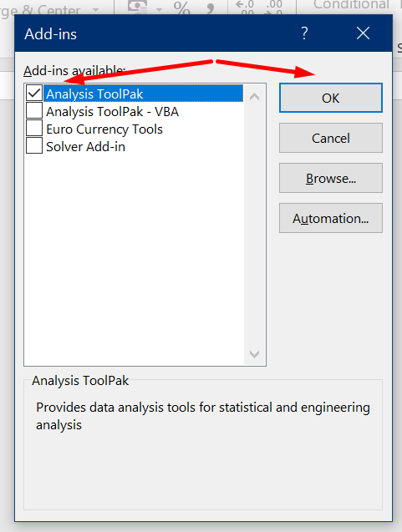Select the Analysis ToolPak list row
The width and height of the screenshot is (402, 532).
pyautogui.click(x=143, y=94)
